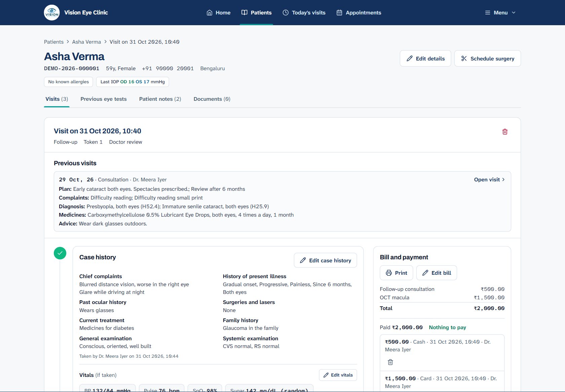
Task: Edit the bill
Action: (x=437, y=273)
